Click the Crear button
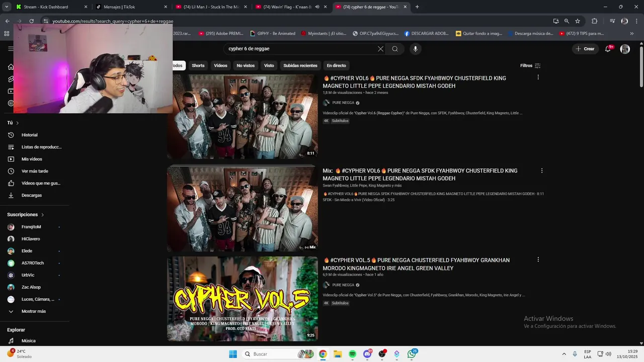The height and width of the screenshot is (362, 644). (585, 49)
